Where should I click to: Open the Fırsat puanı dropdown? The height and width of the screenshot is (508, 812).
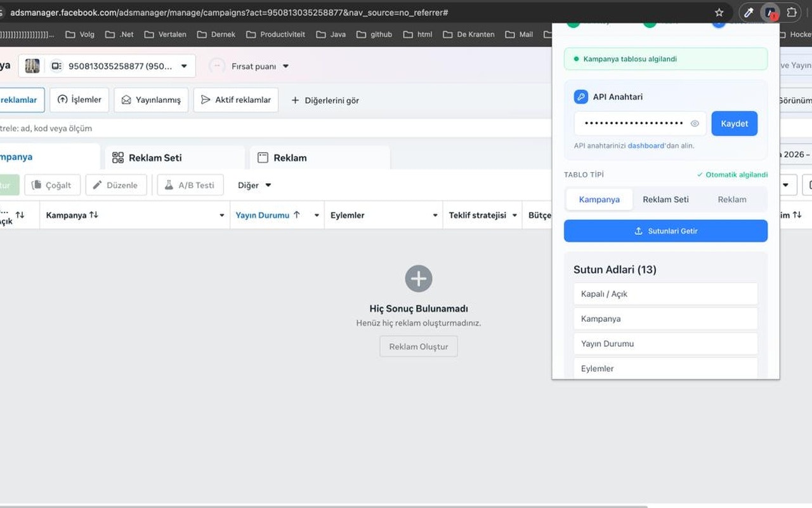pyautogui.click(x=285, y=65)
